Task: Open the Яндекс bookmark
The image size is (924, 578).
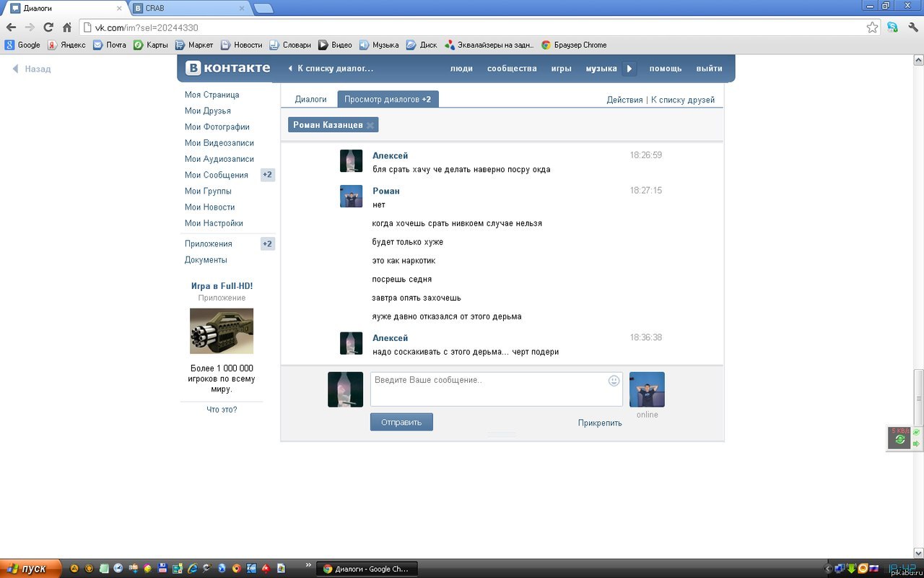Action: click(66, 45)
